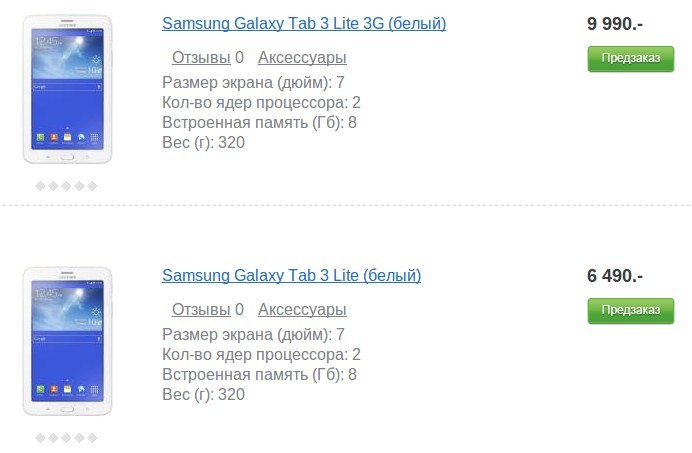Screen dimensions: 692x453
Task: Click the 6 490 price label
Action: click(615, 275)
